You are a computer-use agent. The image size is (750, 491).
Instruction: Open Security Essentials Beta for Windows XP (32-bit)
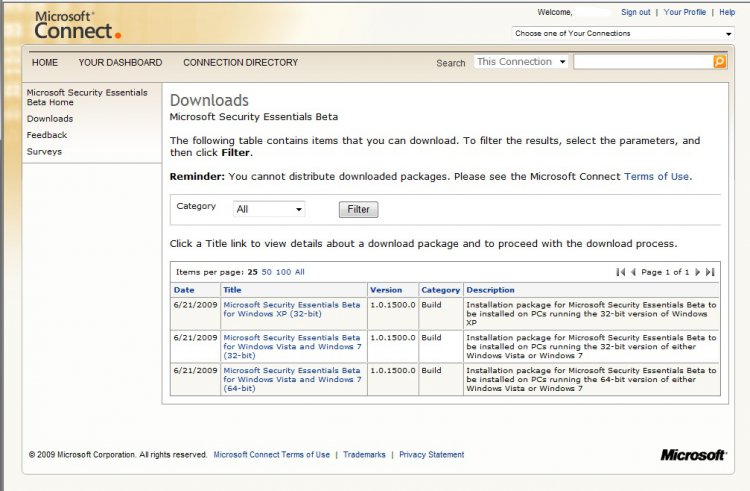(292, 309)
